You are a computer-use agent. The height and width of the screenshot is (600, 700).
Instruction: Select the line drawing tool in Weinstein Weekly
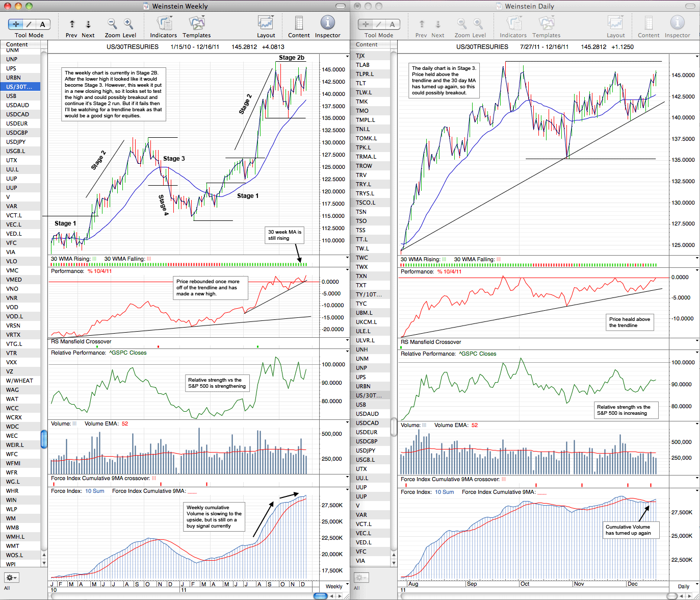[29, 24]
